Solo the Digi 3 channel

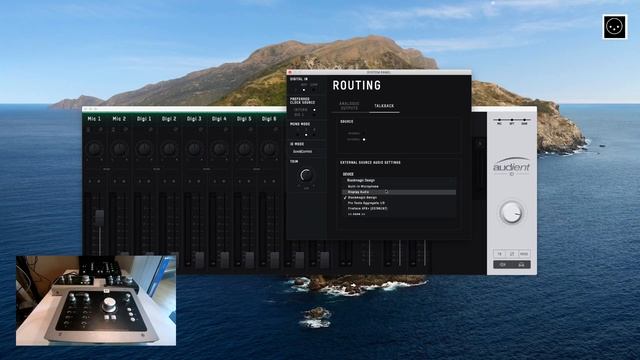coord(190,181)
